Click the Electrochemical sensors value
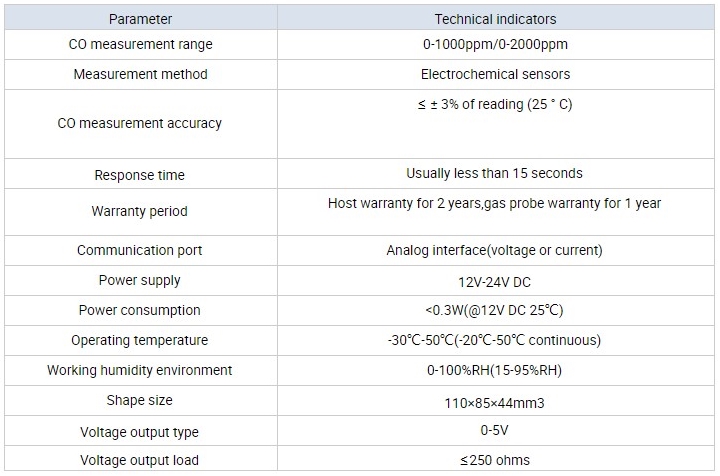This screenshot has height=476, width=720. (495, 75)
